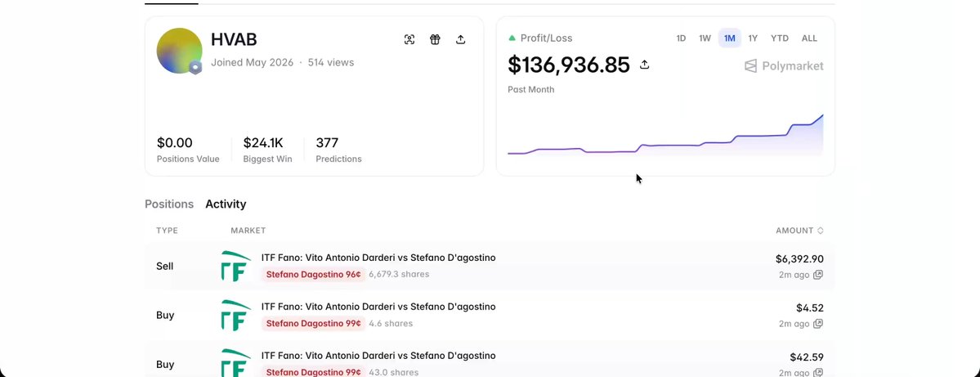The height and width of the screenshot is (377, 980).
Task: Click the ITF logo in the Sell row
Action: pos(236,267)
